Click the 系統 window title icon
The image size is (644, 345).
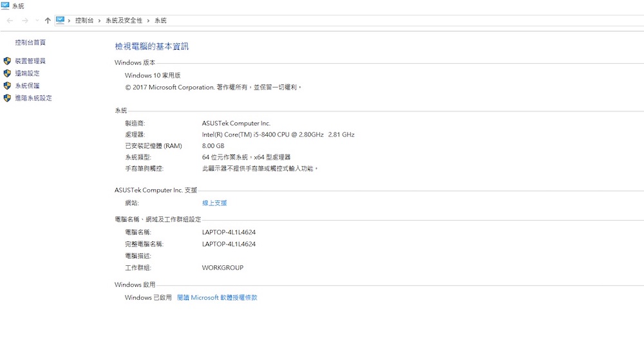[5, 5]
